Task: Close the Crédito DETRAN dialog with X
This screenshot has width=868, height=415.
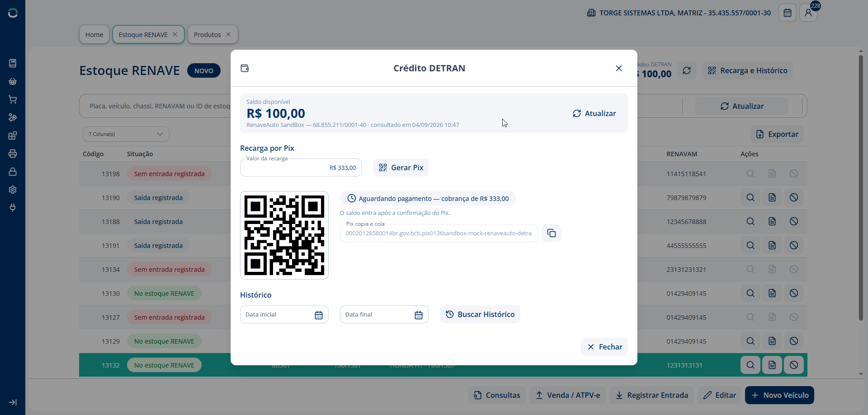Action: [x=619, y=68]
